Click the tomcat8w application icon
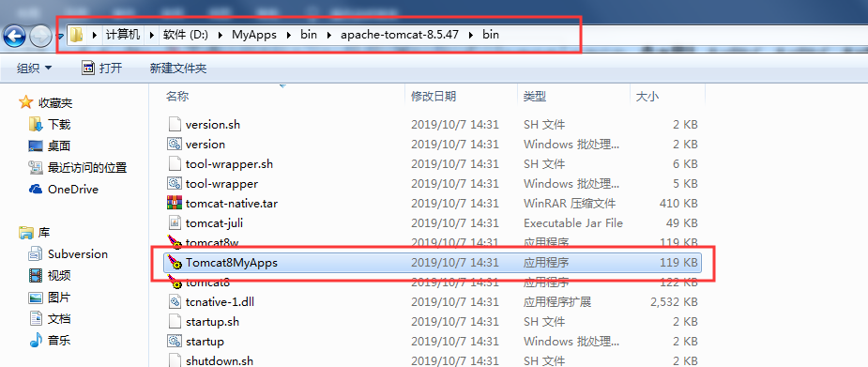 tap(175, 242)
